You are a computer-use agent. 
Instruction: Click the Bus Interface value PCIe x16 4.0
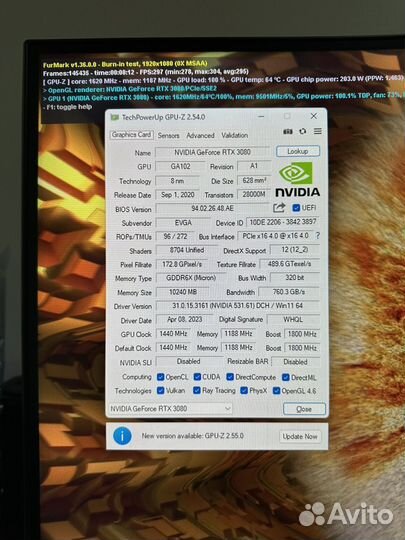(276, 236)
